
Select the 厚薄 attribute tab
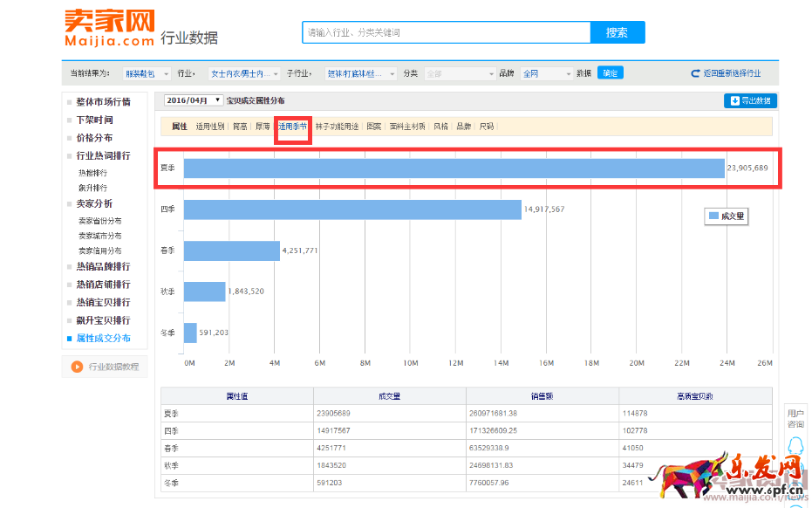[x=261, y=126]
